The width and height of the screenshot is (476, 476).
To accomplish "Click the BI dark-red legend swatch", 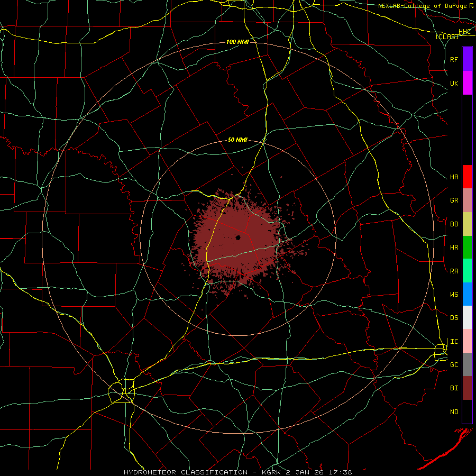I will (x=467, y=388).
